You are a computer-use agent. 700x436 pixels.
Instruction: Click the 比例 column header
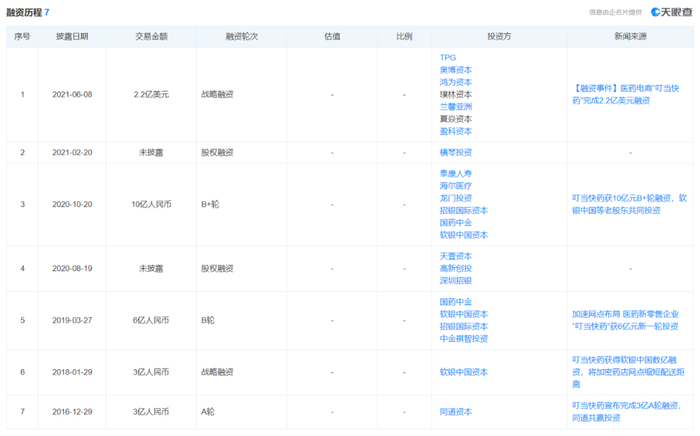[x=404, y=37]
